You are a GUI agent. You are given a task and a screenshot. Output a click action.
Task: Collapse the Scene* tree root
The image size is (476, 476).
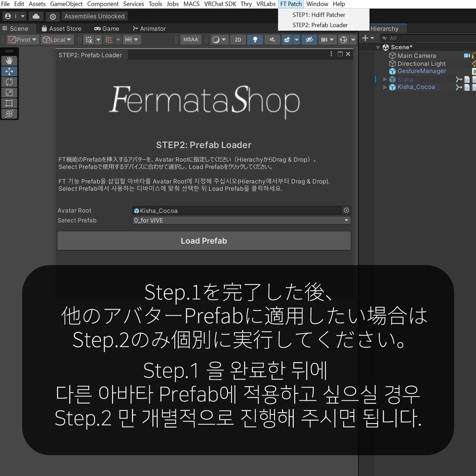[377, 47]
